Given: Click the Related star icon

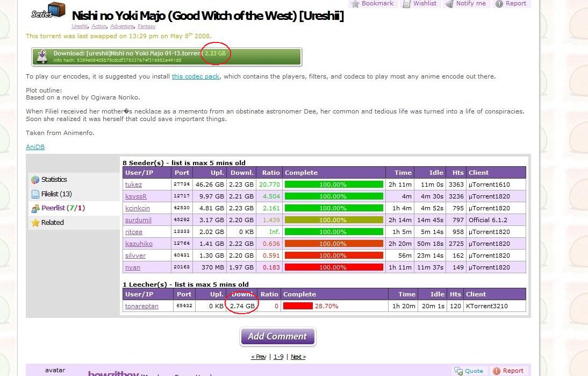Looking at the screenshot, I should (x=35, y=223).
